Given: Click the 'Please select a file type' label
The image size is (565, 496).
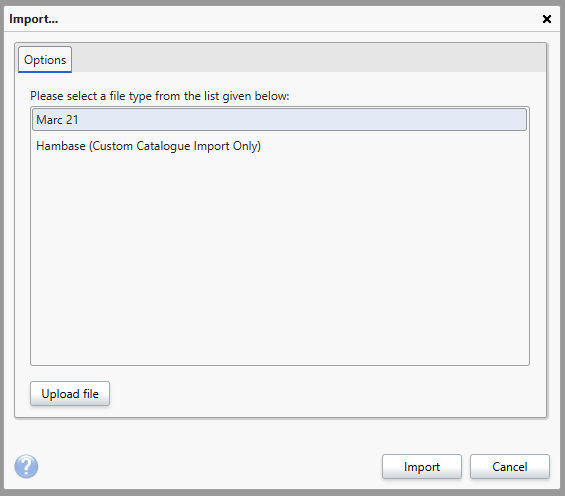Looking at the screenshot, I should click(160, 96).
